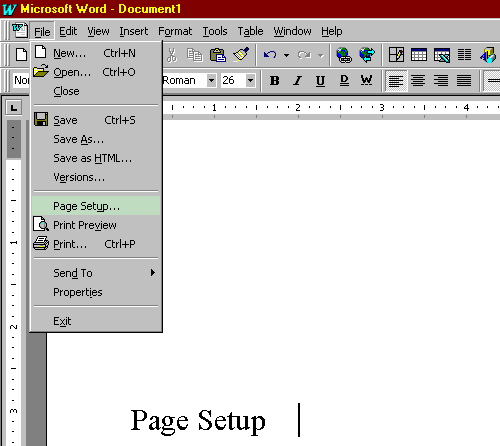Click the Columns toolbar icon
Image resolution: width=500 pixels, height=446 pixels.
point(464,55)
